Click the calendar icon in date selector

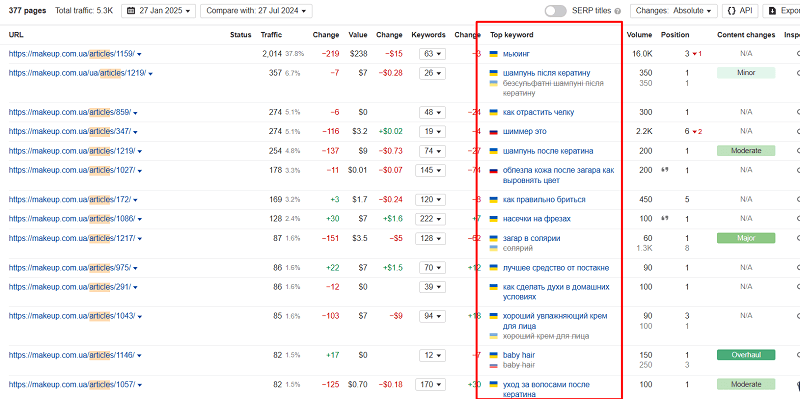pos(131,11)
